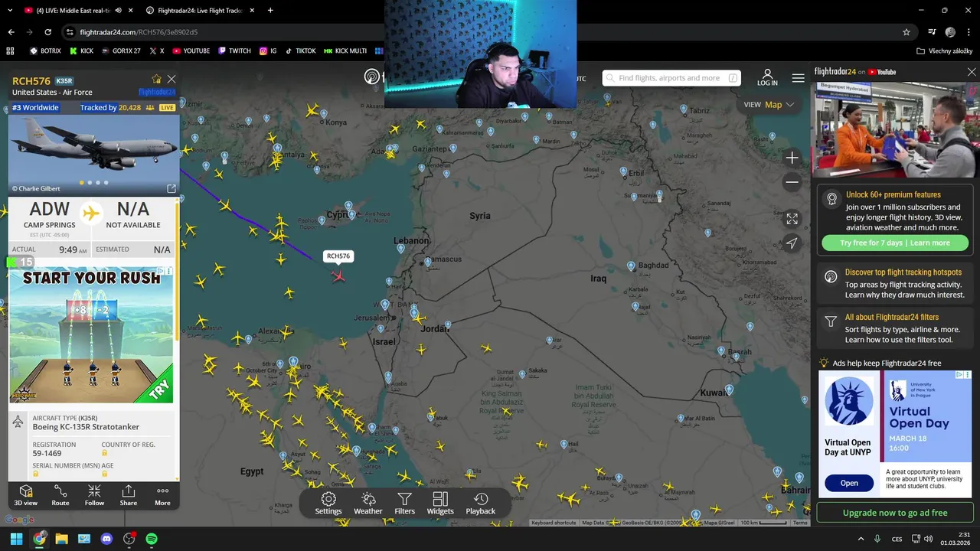
Task: Click the LOG IN user icon
Action: tap(767, 78)
